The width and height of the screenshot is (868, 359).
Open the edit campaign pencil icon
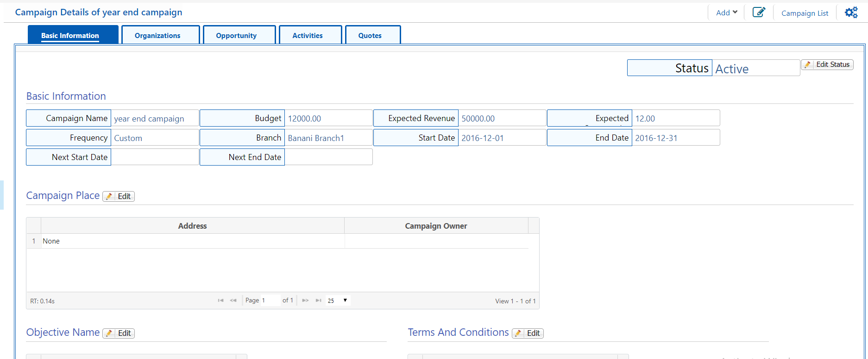coord(759,13)
